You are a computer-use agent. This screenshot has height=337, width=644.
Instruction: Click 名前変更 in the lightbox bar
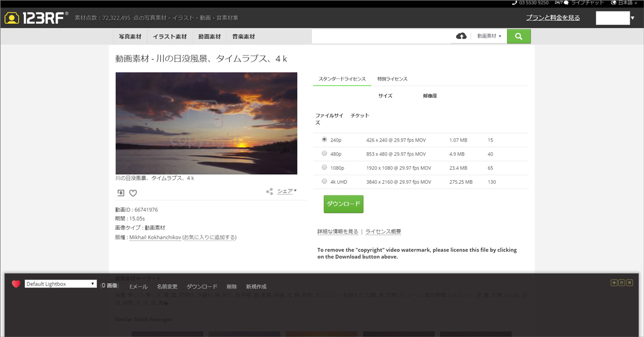click(x=167, y=287)
